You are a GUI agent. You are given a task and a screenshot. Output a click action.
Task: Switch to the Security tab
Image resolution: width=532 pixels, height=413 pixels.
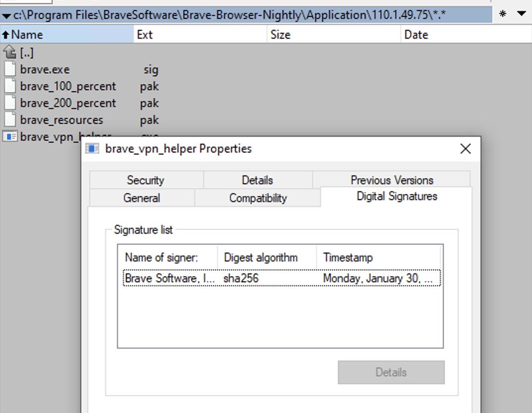pyautogui.click(x=146, y=180)
